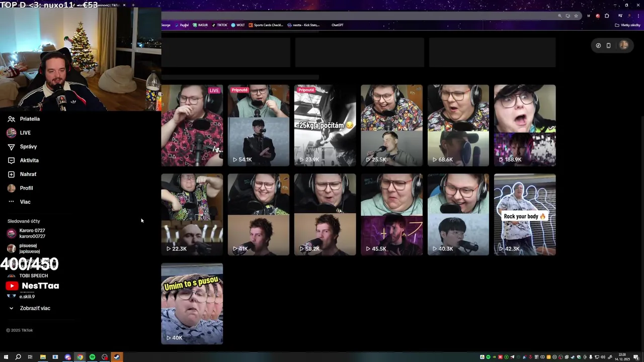Open the LIVE-badged video thumbnail
The width and height of the screenshot is (644, 362).
[192, 125]
